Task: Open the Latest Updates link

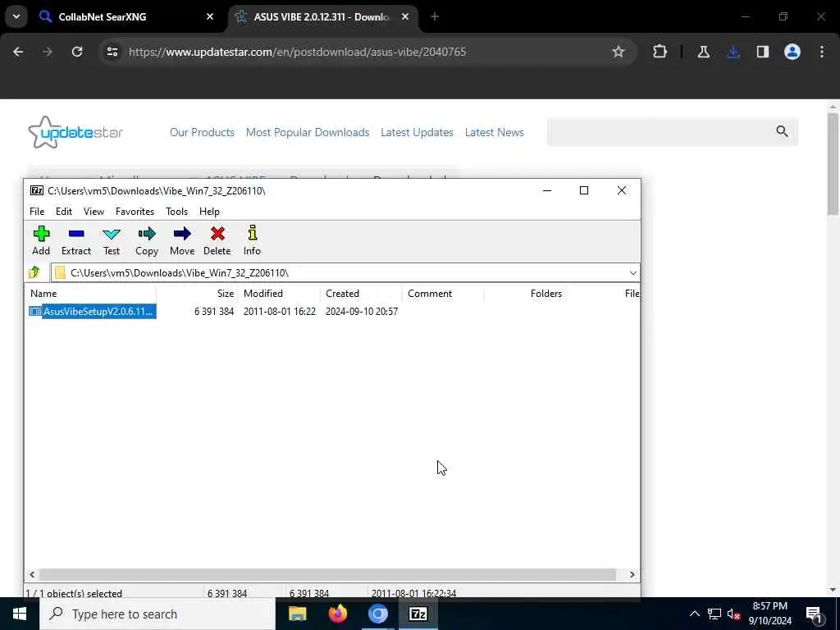Action: click(417, 132)
